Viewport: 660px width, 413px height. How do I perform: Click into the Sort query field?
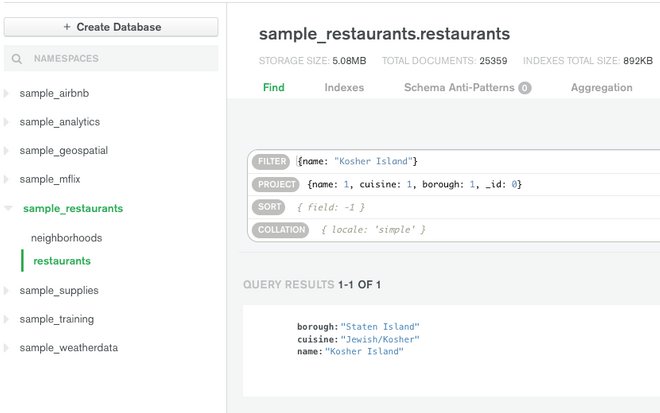(x=480, y=207)
